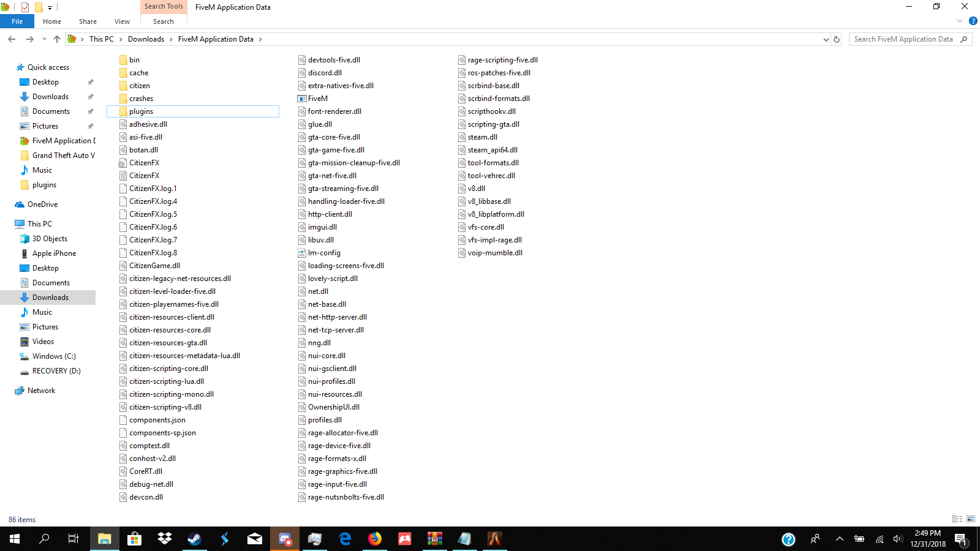980x551 pixels.
Task: Switch to the View ribbon tab
Action: (122, 21)
